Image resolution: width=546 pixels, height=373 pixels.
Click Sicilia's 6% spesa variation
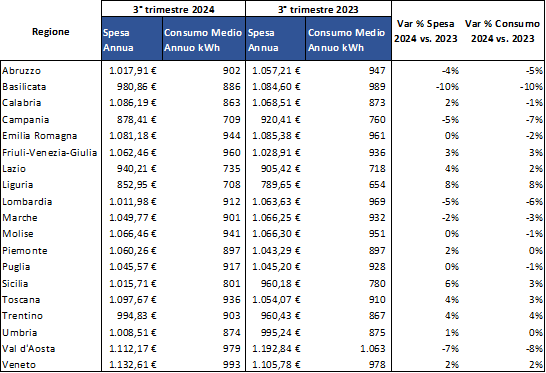pyautogui.click(x=452, y=283)
